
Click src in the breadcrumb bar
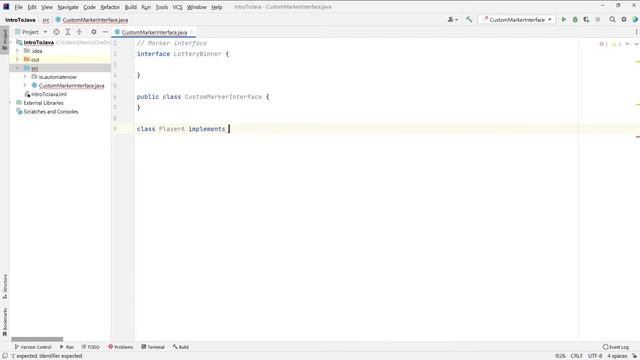point(46,20)
